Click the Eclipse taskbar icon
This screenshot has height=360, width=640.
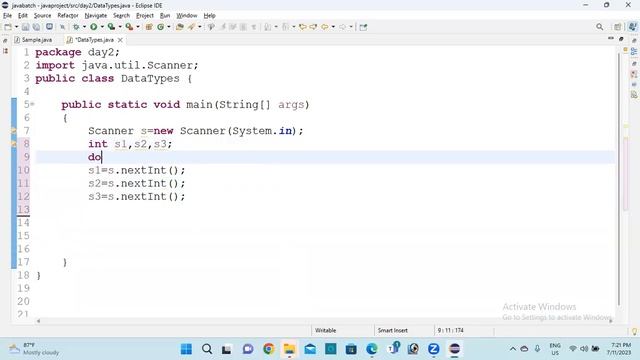(x=454, y=349)
